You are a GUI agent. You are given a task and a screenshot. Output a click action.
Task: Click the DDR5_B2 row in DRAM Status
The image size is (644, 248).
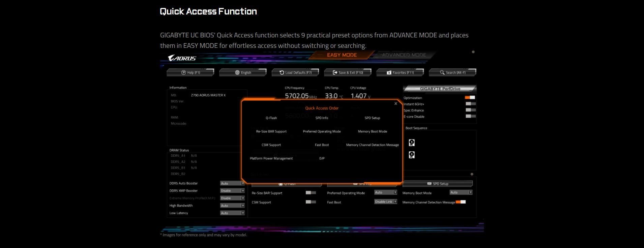(178, 174)
